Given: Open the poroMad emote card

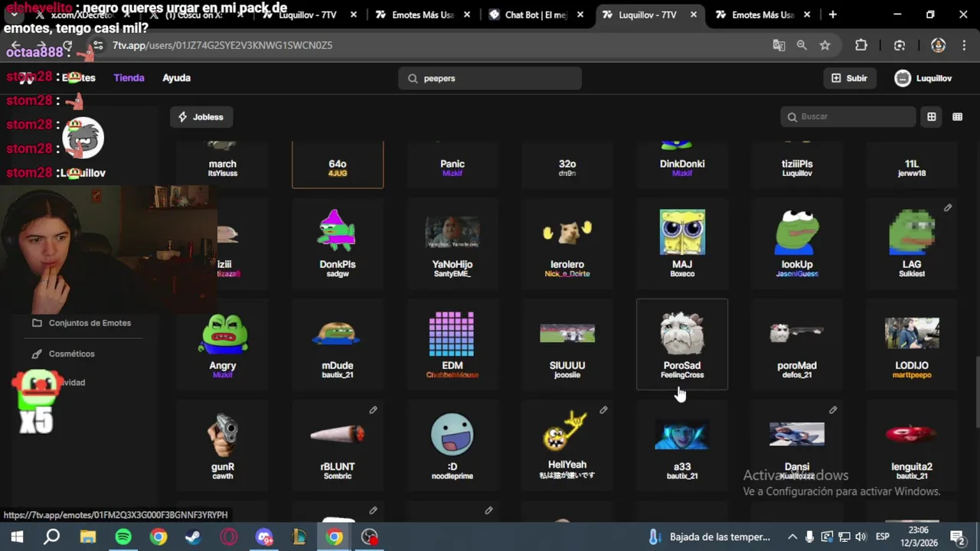Looking at the screenshot, I should click(x=797, y=344).
